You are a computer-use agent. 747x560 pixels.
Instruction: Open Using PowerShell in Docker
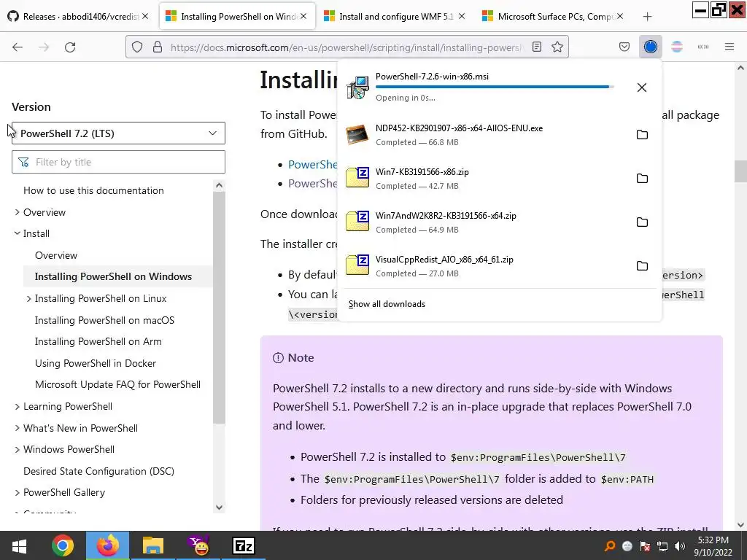96,363
